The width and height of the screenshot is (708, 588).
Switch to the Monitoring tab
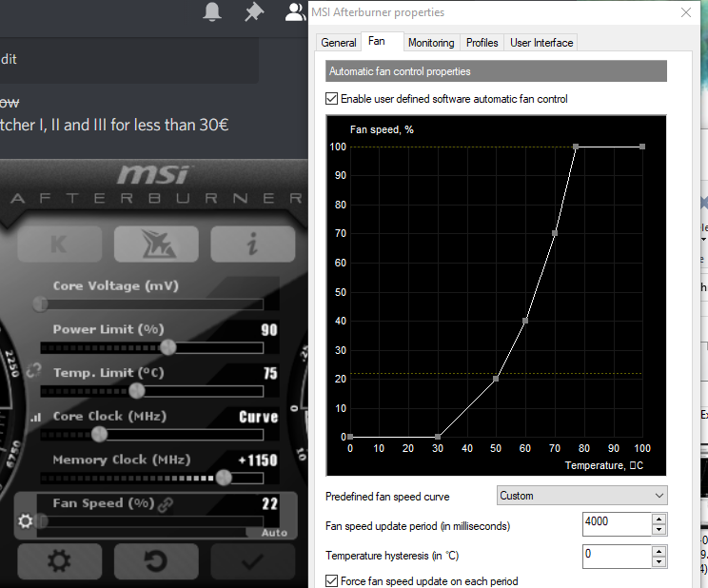(431, 43)
